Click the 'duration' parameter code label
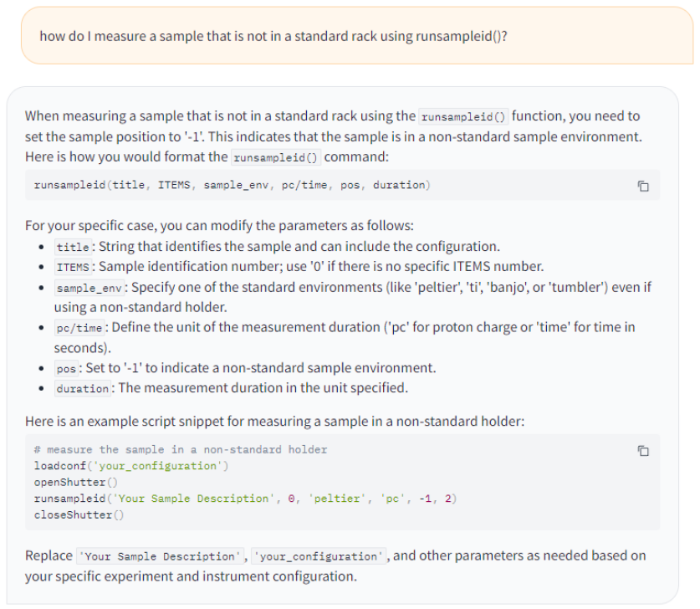Image resolution: width=700 pixels, height=609 pixels. click(x=83, y=389)
